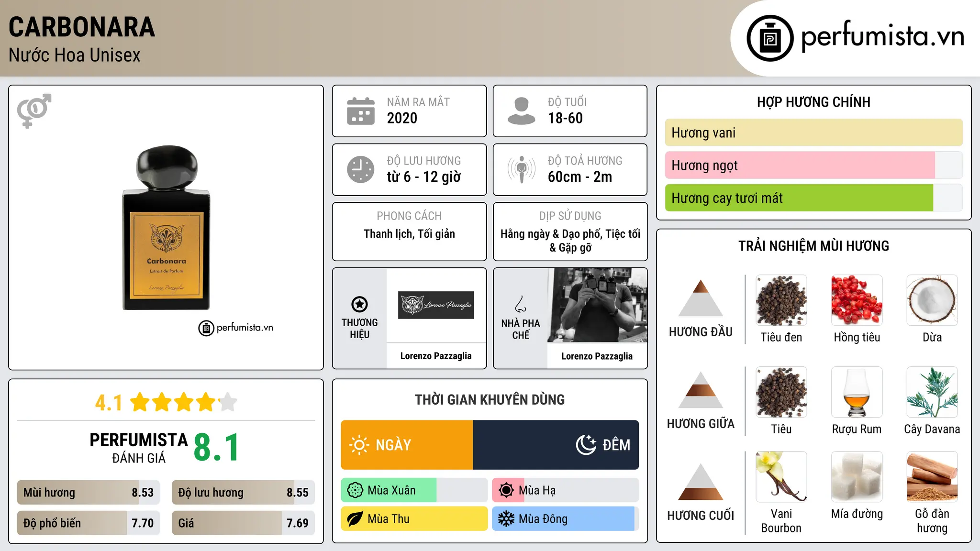Open the Rượu Rum note image

857,392
